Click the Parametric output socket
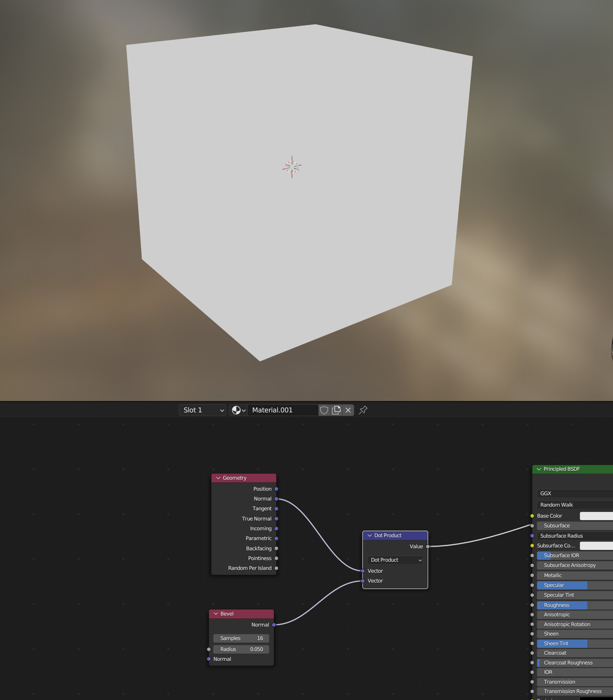Image resolution: width=613 pixels, height=700 pixels. coord(276,538)
